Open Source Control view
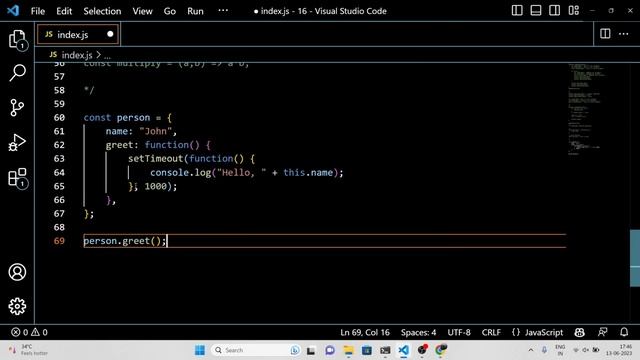The image size is (640, 360). pos(17,108)
